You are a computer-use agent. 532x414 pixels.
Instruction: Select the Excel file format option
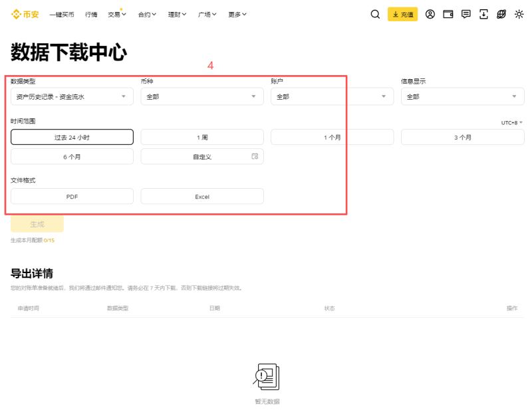point(202,196)
